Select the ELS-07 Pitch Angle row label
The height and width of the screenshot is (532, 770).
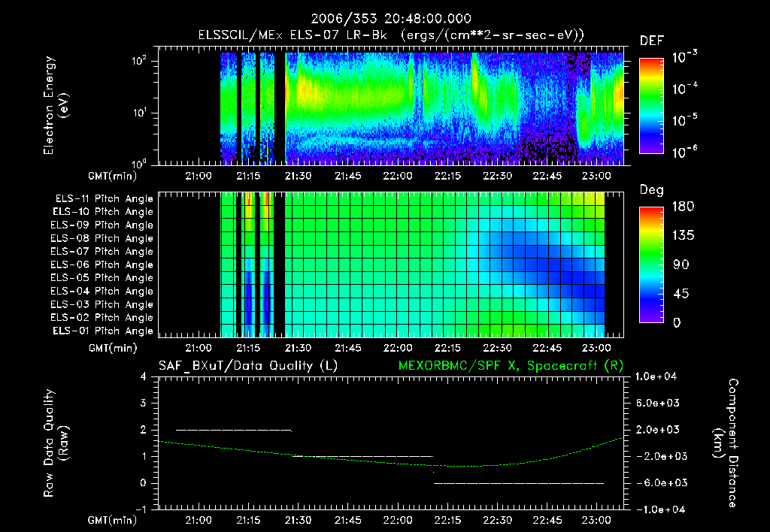coord(102,252)
